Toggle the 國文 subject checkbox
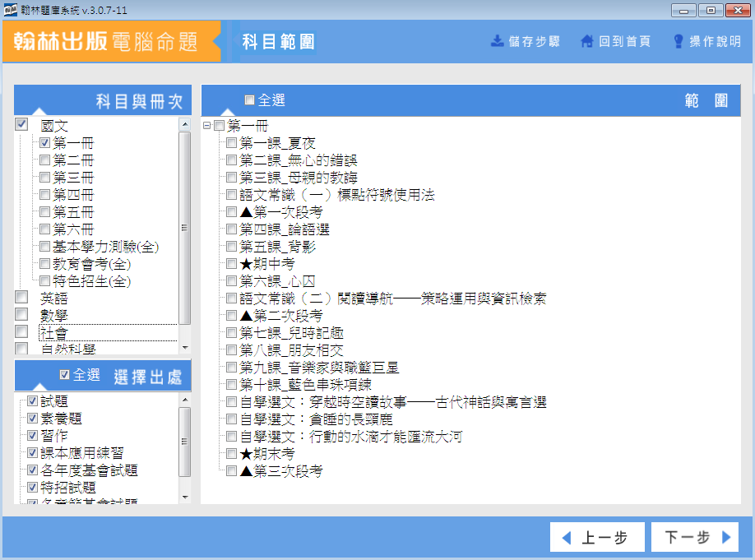 click(21, 124)
